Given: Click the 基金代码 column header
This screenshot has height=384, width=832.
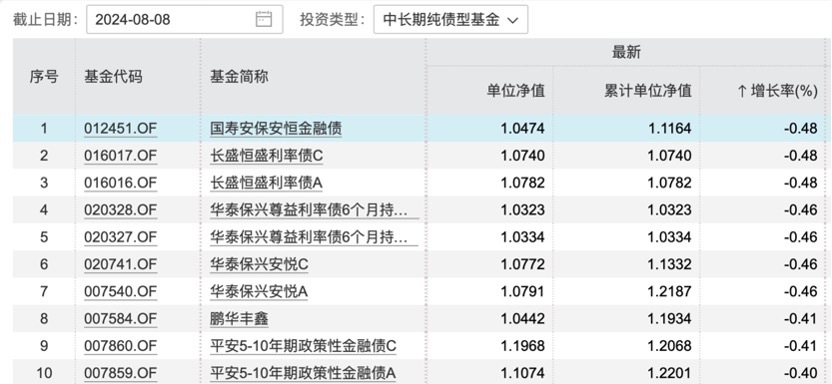Looking at the screenshot, I should click(x=113, y=77).
